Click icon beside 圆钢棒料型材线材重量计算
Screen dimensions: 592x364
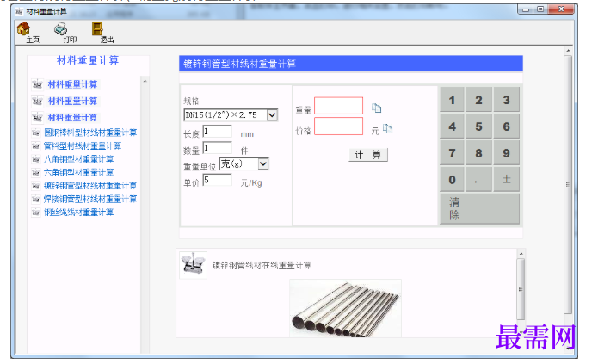click(36, 133)
